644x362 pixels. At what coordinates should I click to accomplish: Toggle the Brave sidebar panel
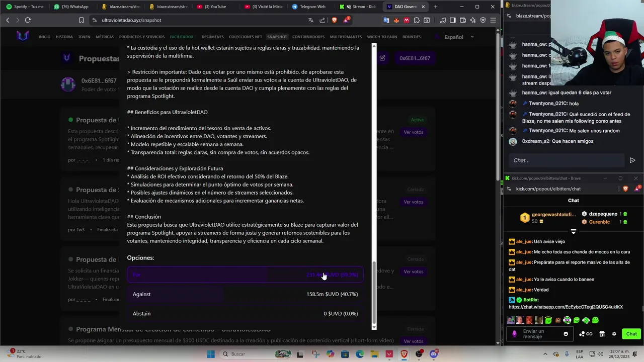click(x=453, y=20)
